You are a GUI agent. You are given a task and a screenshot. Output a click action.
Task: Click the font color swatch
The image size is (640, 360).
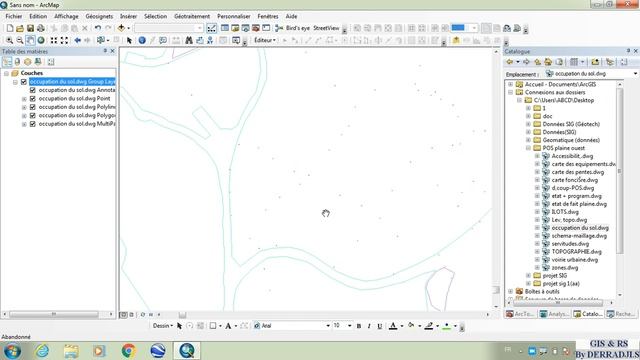(x=393, y=326)
